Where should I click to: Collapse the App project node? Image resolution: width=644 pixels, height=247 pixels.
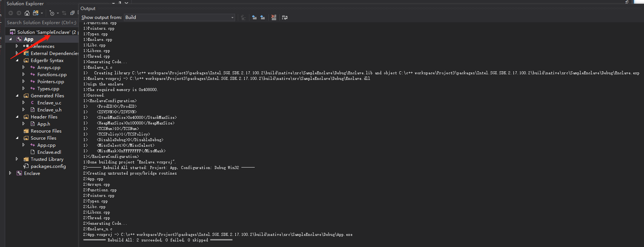(x=10, y=39)
